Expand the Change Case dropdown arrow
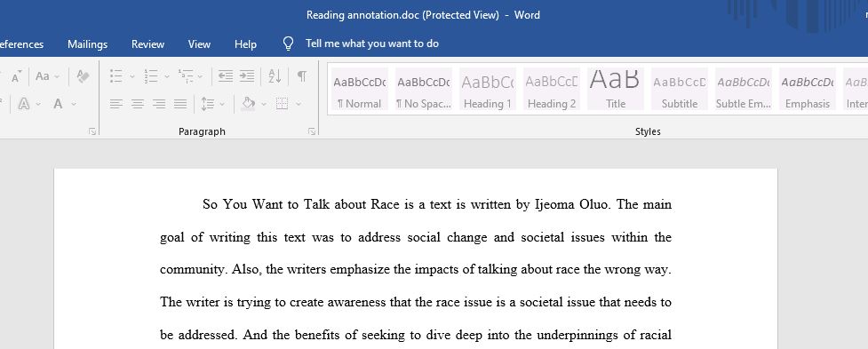The width and height of the screenshot is (868, 349). click(x=57, y=76)
